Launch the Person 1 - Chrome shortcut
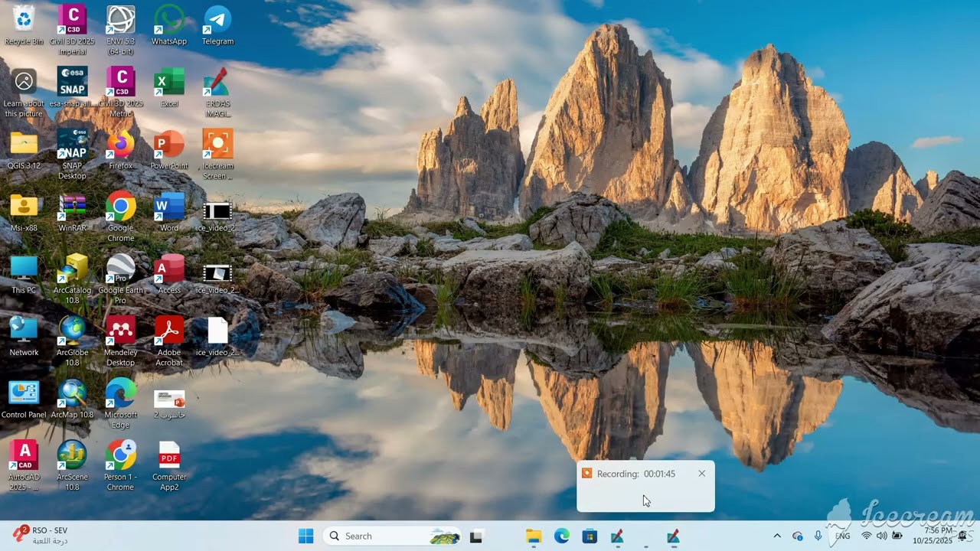The width and height of the screenshot is (980, 551). click(120, 466)
